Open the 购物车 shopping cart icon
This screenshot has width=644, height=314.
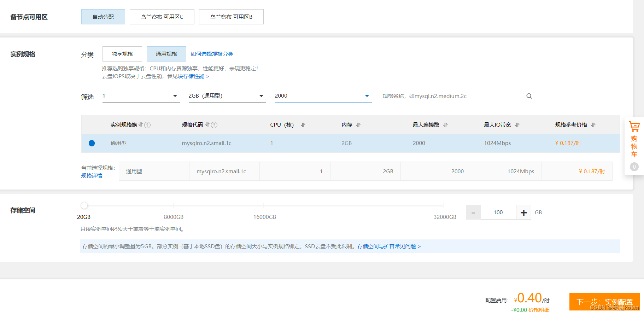(634, 127)
